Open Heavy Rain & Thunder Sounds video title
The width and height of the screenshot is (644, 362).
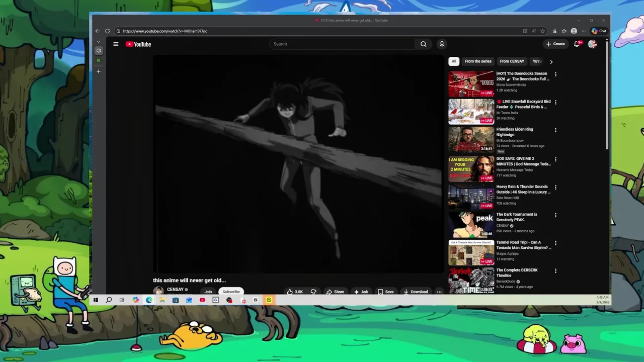coord(523,189)
